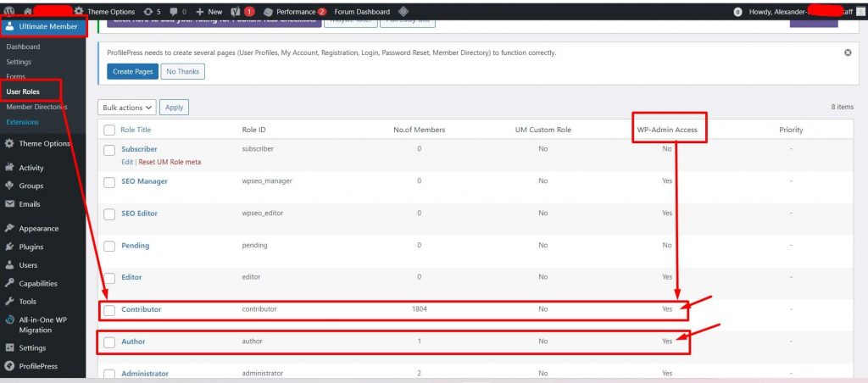Open Ultimate Member Dashboard submenu item
The width and height of the screenshot is (868, 383).
click(x=23, y=47)
